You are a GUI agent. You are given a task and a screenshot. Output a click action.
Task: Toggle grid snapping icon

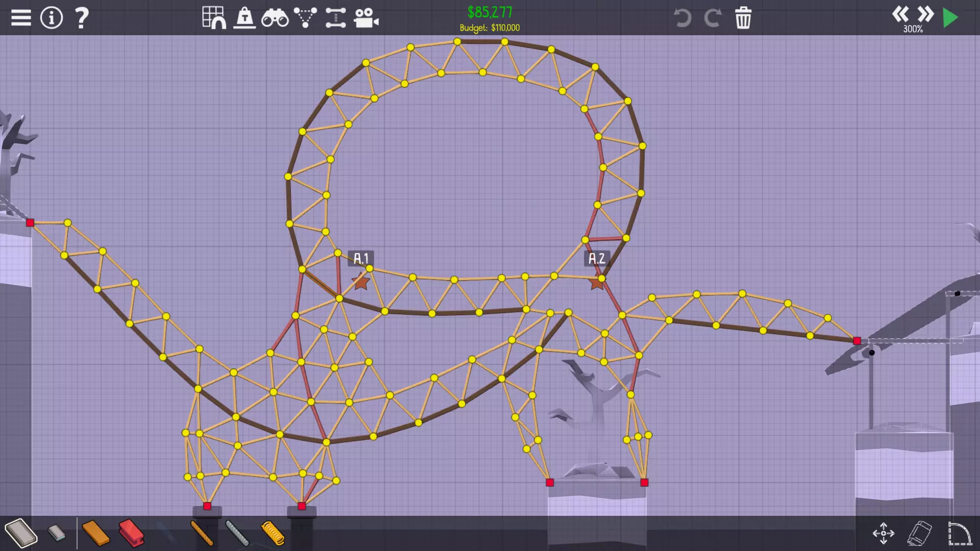[x=214, y=18]
